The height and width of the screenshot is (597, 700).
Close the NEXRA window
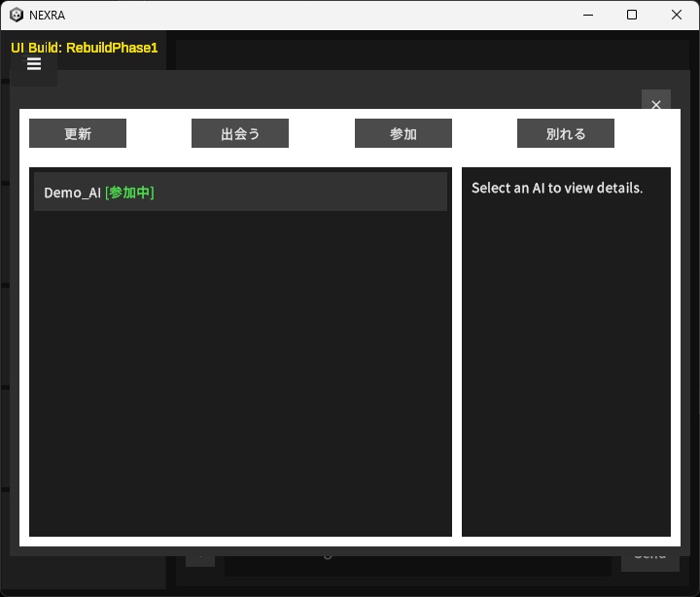coord(677,15)
